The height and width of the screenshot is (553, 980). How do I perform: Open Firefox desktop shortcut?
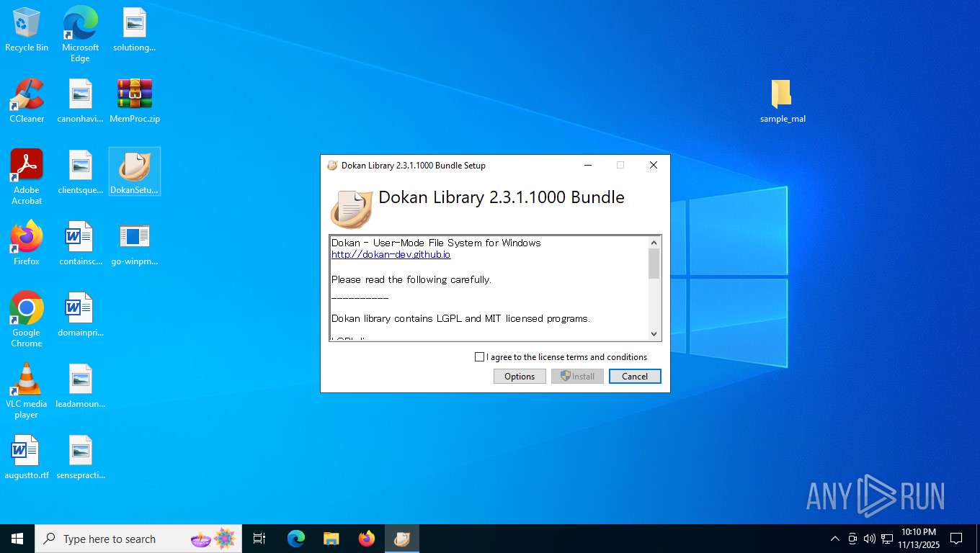[27, 243]
